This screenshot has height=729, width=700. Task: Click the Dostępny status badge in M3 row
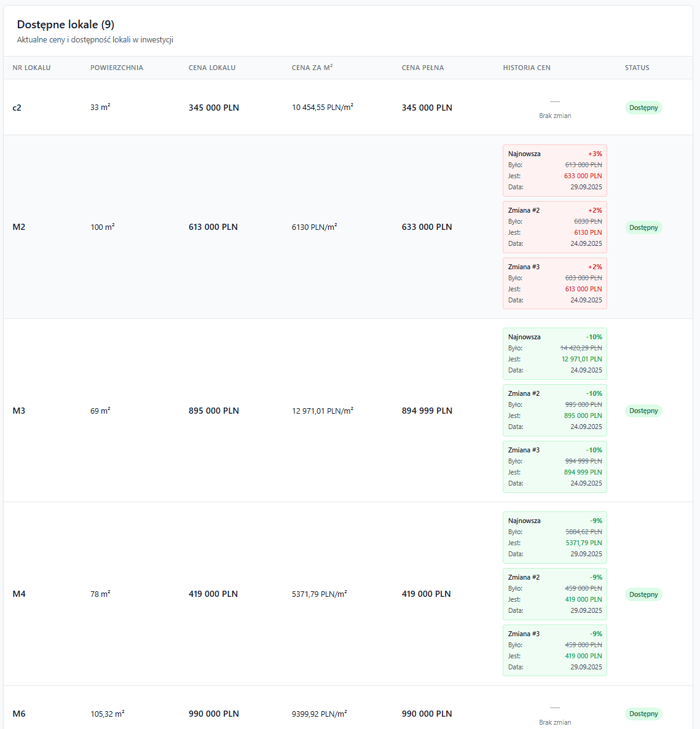pyautogui.click(x=643, y=411)
